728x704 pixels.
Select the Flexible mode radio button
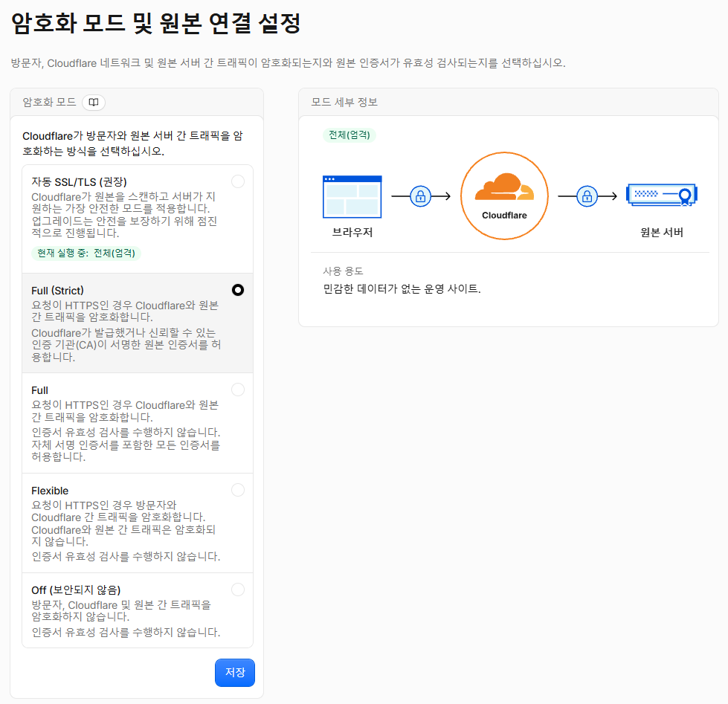(238, 490)
